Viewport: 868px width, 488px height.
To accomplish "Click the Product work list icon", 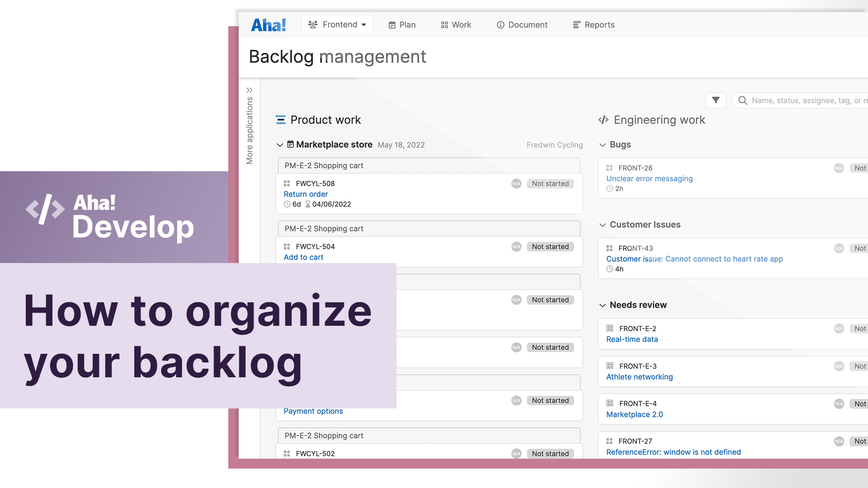I will pyautogui.click(x=281, y=120).
